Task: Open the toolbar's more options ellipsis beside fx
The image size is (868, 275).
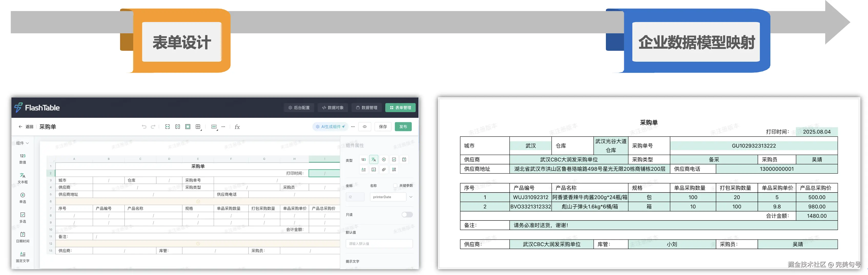Action: pyautogui.click(x=223, y=127)
